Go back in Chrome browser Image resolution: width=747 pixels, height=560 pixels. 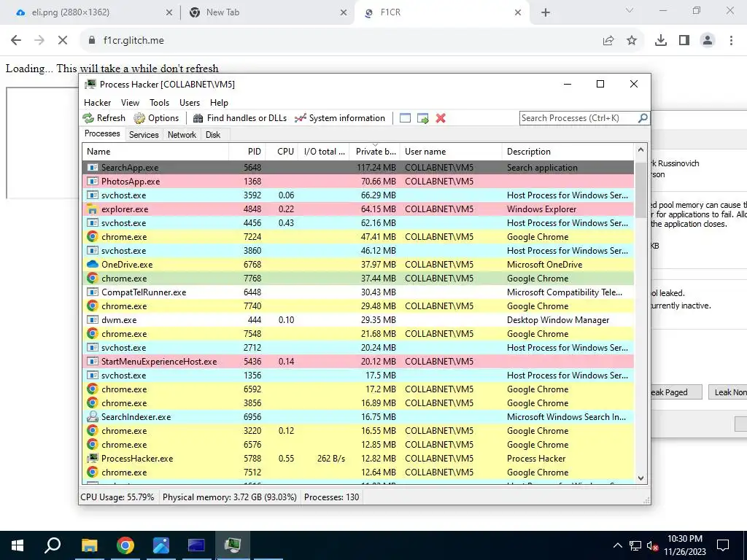(x=16, y=41)
